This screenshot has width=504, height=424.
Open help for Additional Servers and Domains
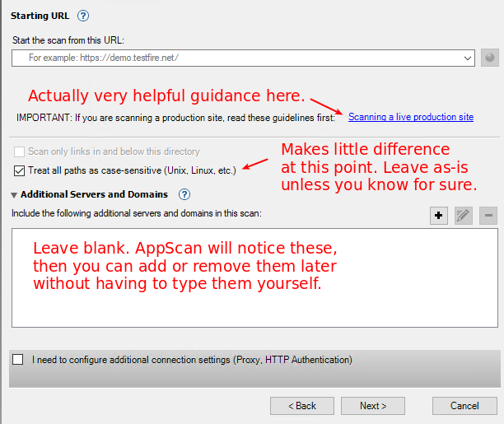tap(184, 195)
